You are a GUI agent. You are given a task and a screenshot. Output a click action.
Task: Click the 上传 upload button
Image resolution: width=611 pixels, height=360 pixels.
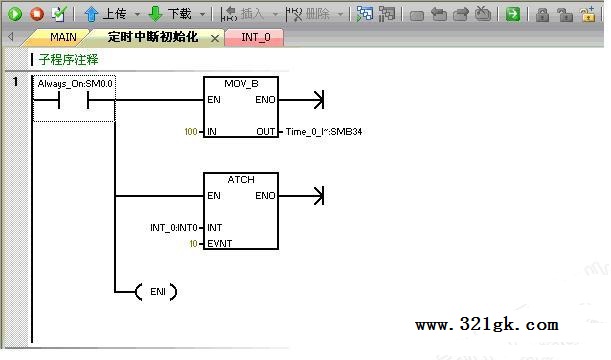click(105, 14)
